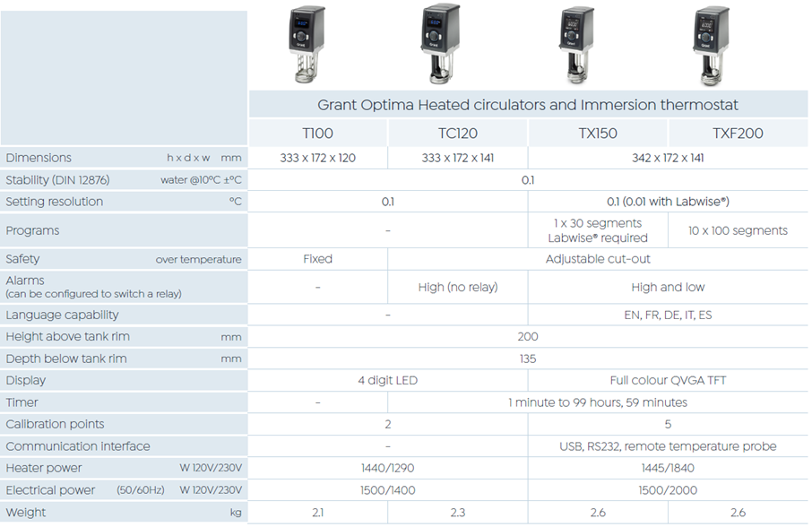The image size is (812, 527).
Task: Select the 'EN, FR, DE, IT, ES' languages value
Action: [x=668, y=315]
